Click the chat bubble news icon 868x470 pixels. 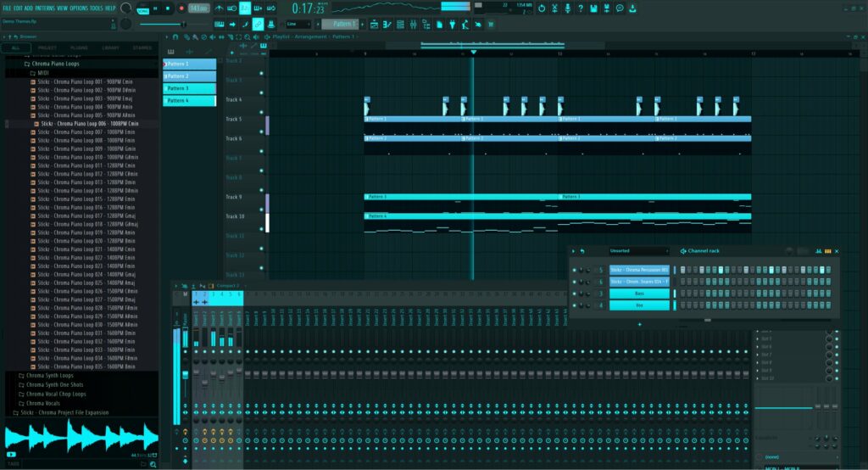click(x=620, y=8)
